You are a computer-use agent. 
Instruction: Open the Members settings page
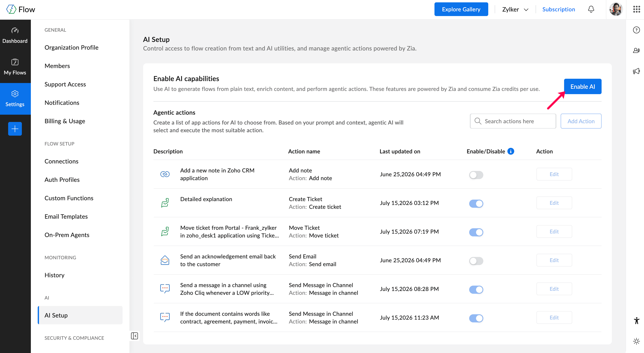click(x=57, y=66)
